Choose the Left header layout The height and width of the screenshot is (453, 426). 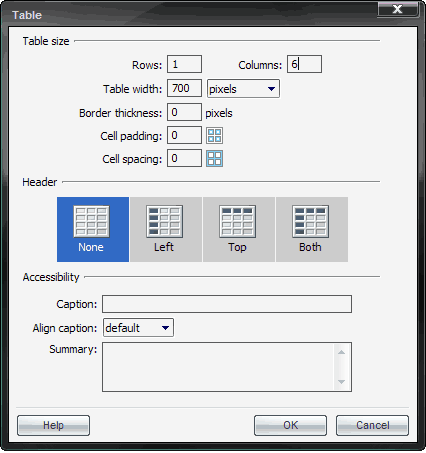[166, 229]
